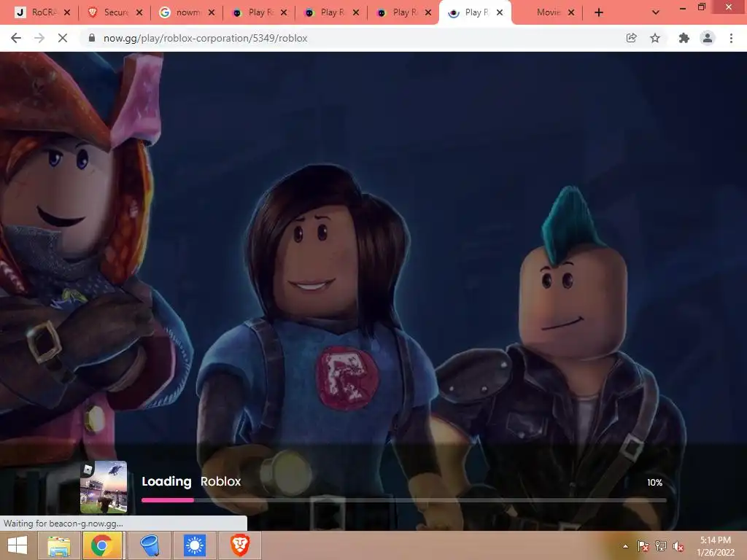
Task: Close the active Play R tab
Action: [x=499, y=12]
